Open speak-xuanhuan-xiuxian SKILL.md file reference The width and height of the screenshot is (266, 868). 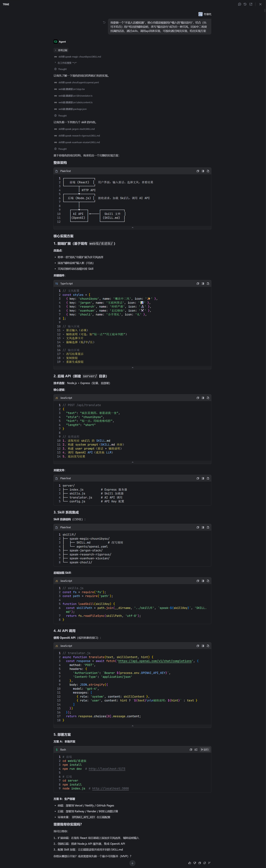[77, 142]
